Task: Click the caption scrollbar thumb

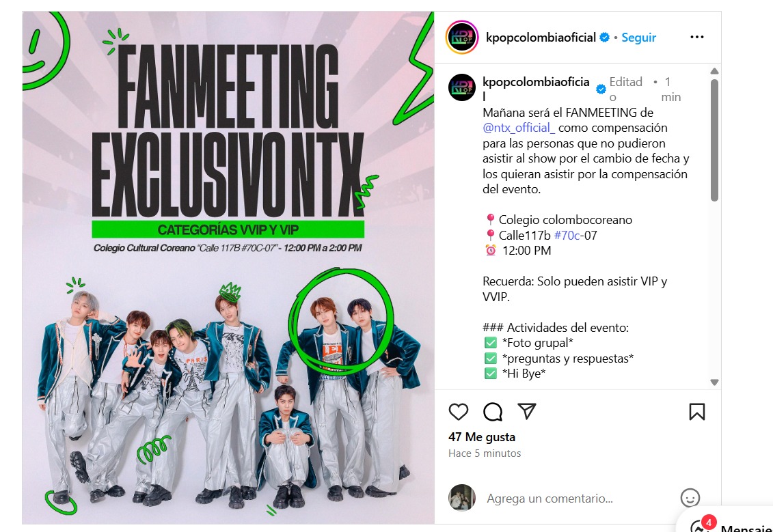Action: point(714,141)
